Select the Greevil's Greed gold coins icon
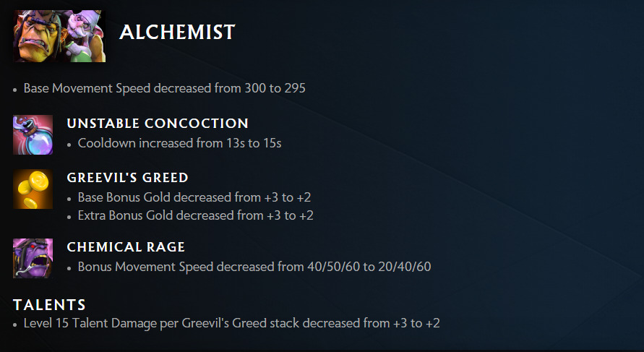The image size is (644, 352). (x=33, y=189)
